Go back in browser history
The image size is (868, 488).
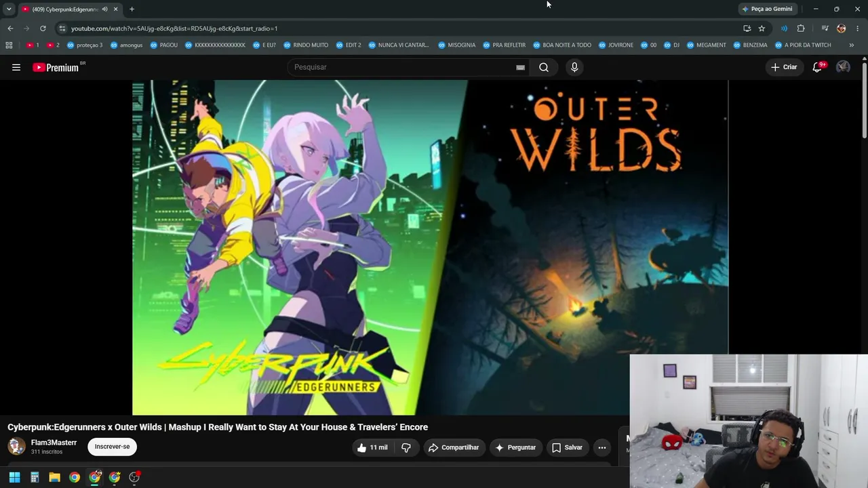point(10,28)
